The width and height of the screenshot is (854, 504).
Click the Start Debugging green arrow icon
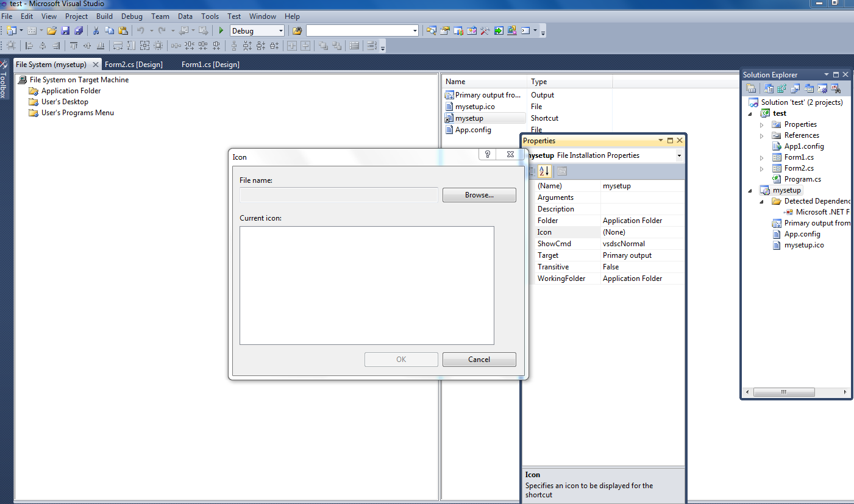point(221,30)
